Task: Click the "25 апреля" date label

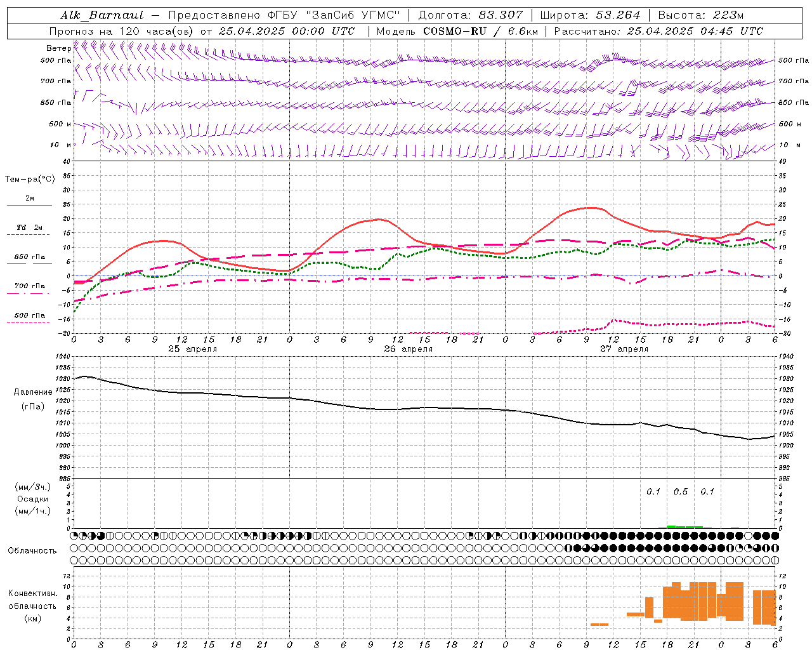Action: pyautogui.click(x=192, y=349)
